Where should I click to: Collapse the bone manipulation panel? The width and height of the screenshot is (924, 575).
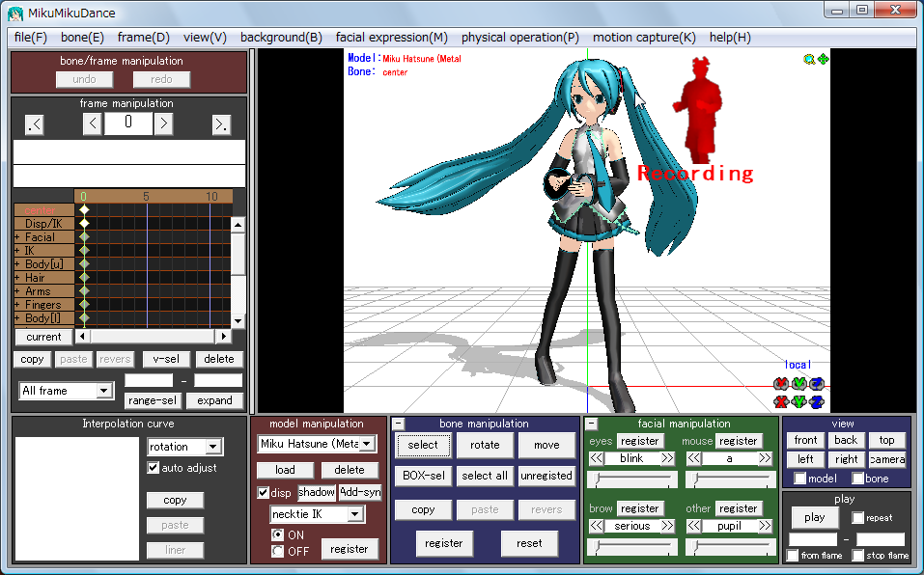tap(399, 424)
